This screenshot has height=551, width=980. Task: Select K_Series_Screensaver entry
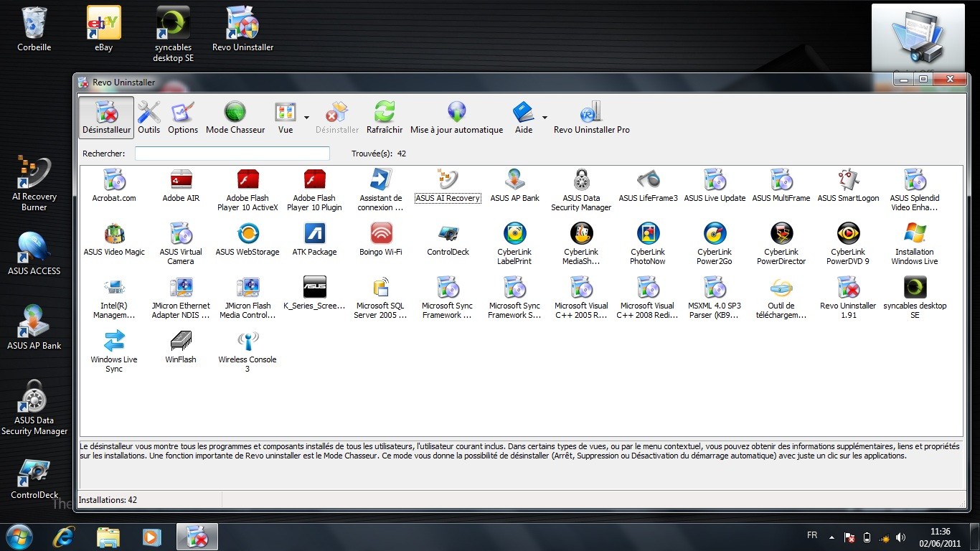point(314,293)
